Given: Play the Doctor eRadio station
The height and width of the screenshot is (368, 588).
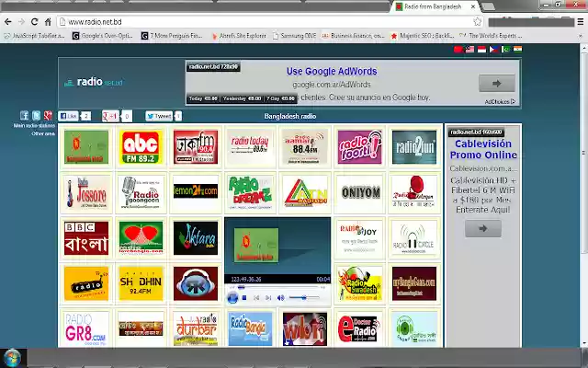Looking at the screenshot, I should (359, 329).
